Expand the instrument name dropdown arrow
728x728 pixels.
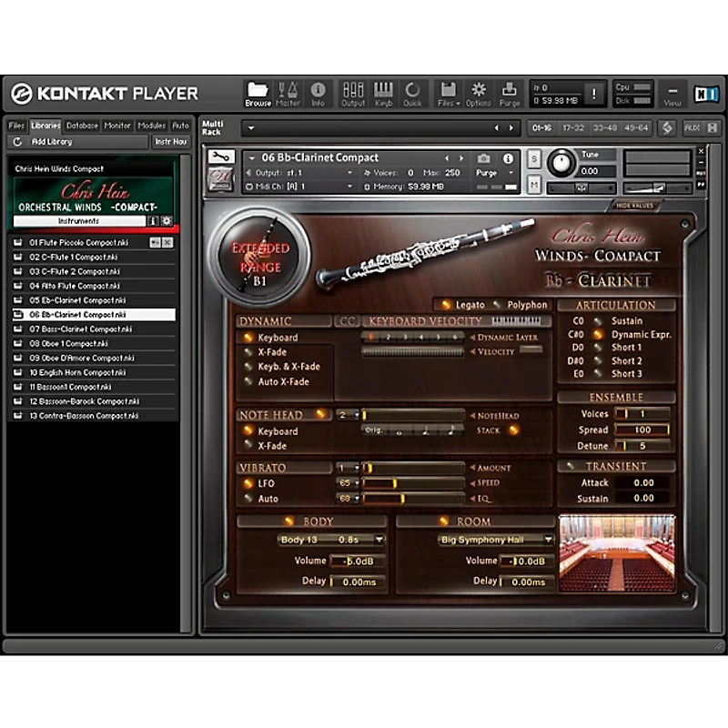pyautogui.click(x=252, y=158)
